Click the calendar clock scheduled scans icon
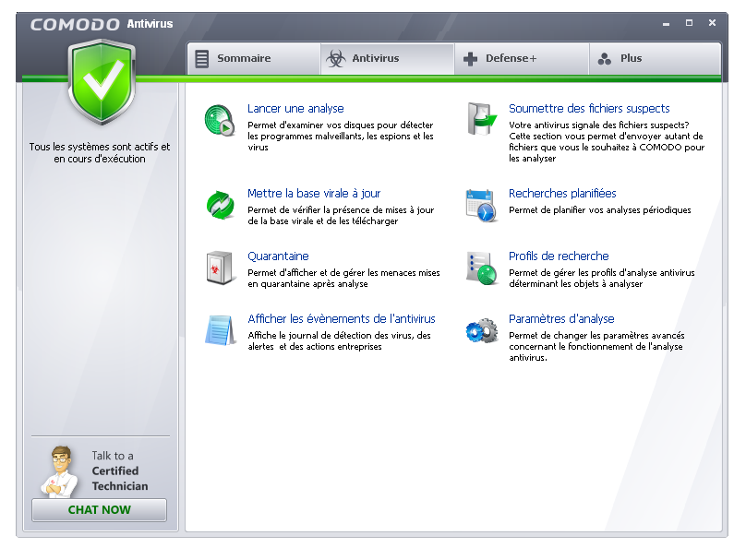The width and height of the screenshot is (746, 560). (481, 206)
